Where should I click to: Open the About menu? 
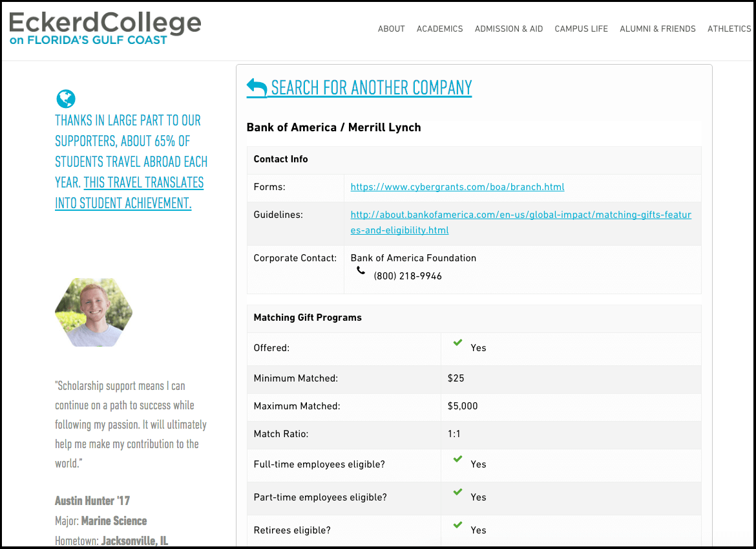pos(391,29)
